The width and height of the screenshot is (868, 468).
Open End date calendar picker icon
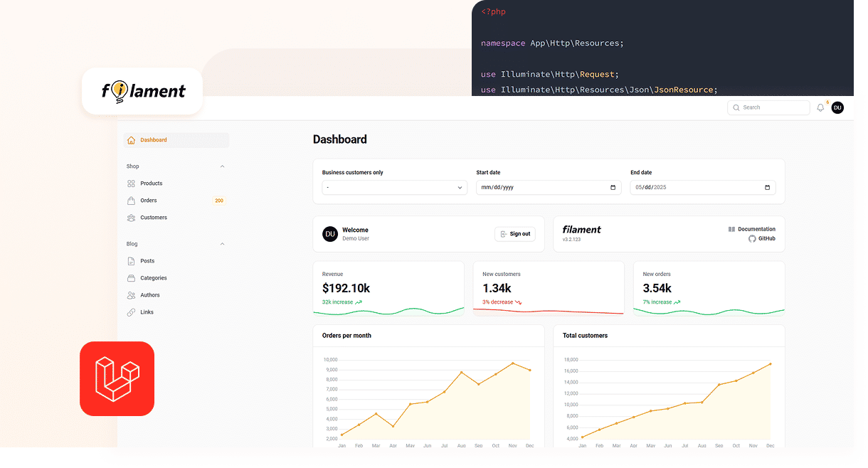767,188
